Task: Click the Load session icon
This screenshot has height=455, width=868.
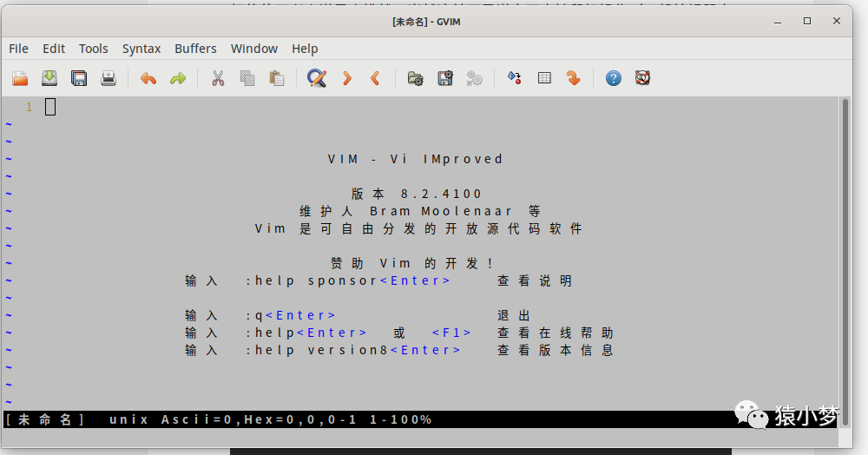Action: coord(415,78)
